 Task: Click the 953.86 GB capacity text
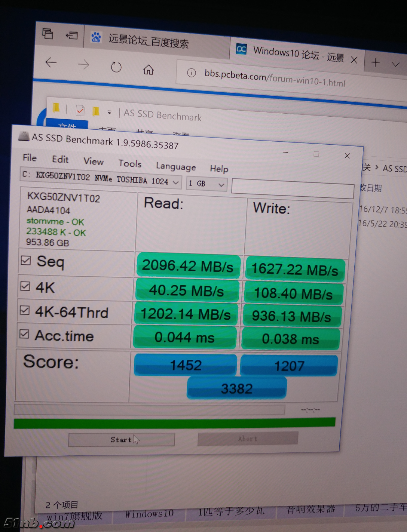click(48, 243)
